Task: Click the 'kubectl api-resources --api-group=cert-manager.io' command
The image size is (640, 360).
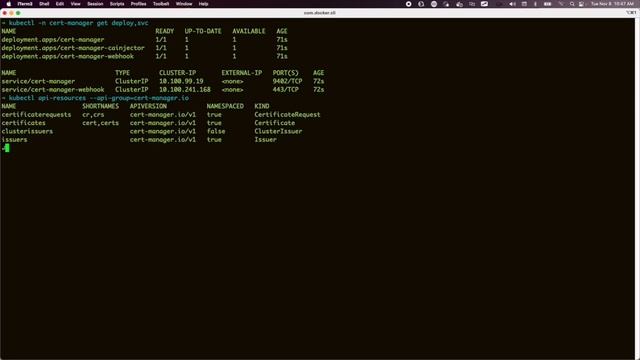Action: 99,98
